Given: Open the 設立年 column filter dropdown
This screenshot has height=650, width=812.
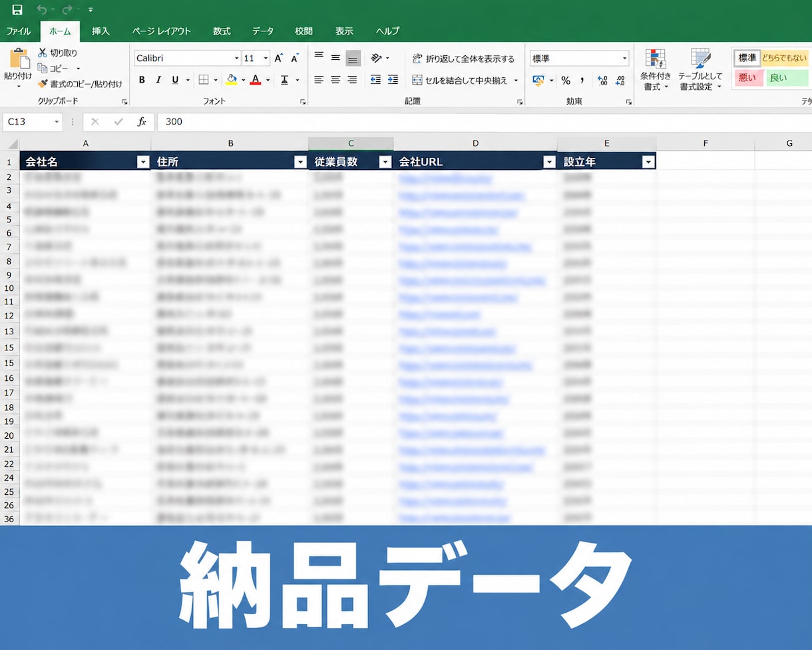Looking at the screenshot, I should pos(648,162).
